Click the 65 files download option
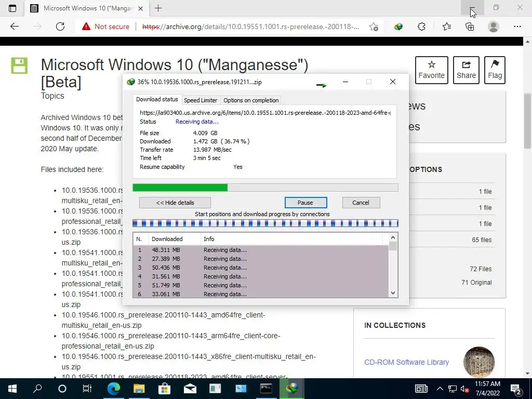532x399 pixels. (x=482, y=240)
